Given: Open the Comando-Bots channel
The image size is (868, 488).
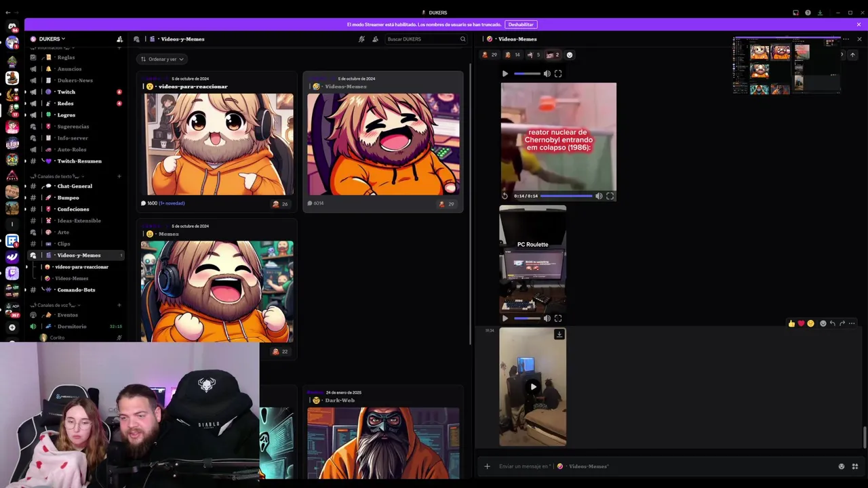Looking at the screenshot, I should (x=76, y=290).
